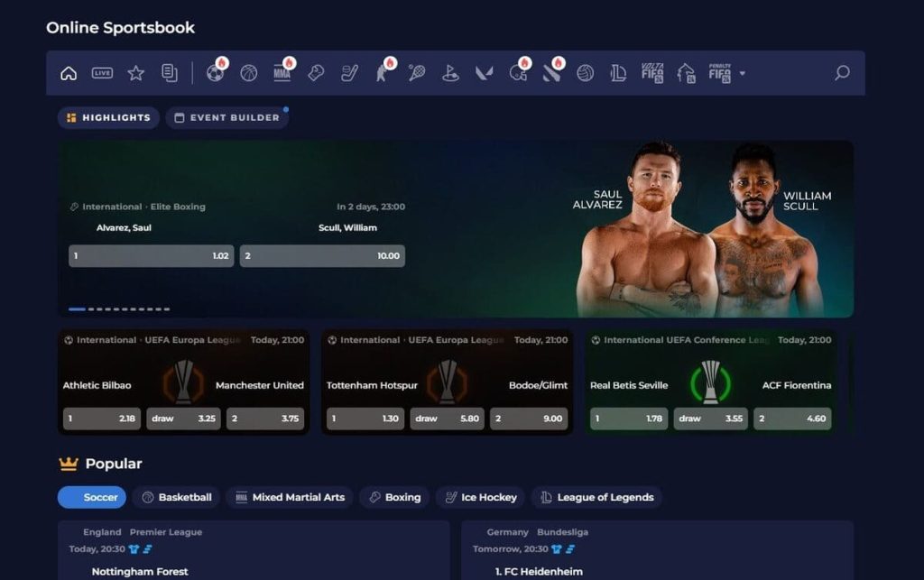Select the MMA sport icon
Image resolution: width=924 pixels, height=580 pixels.
[282, 73]
